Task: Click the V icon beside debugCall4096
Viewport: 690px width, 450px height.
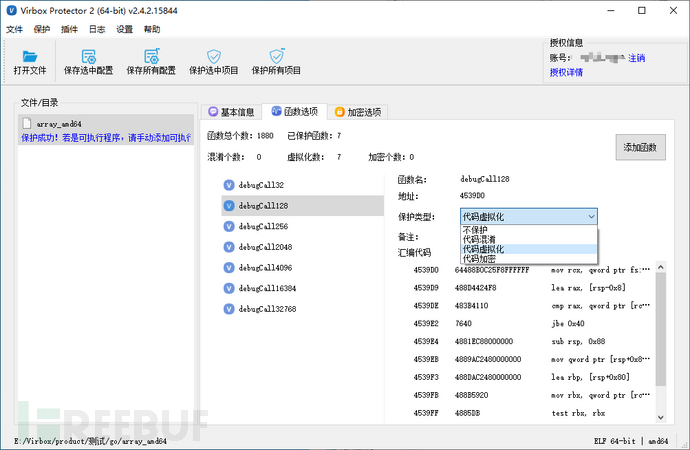Action: [x=229, y=268]
